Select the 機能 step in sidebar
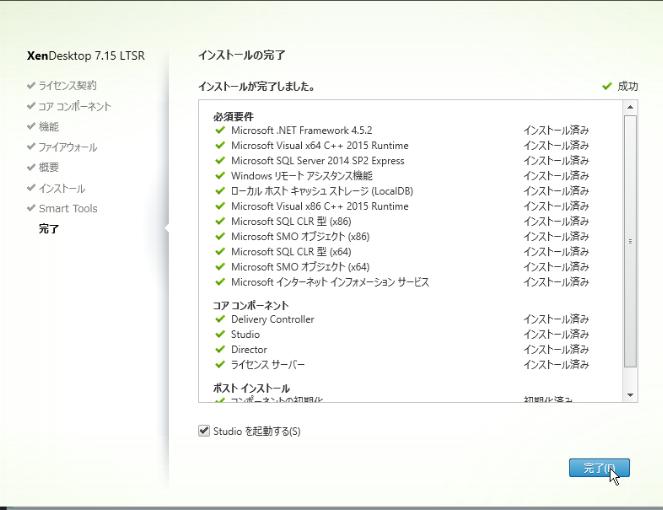 [49, 126]
